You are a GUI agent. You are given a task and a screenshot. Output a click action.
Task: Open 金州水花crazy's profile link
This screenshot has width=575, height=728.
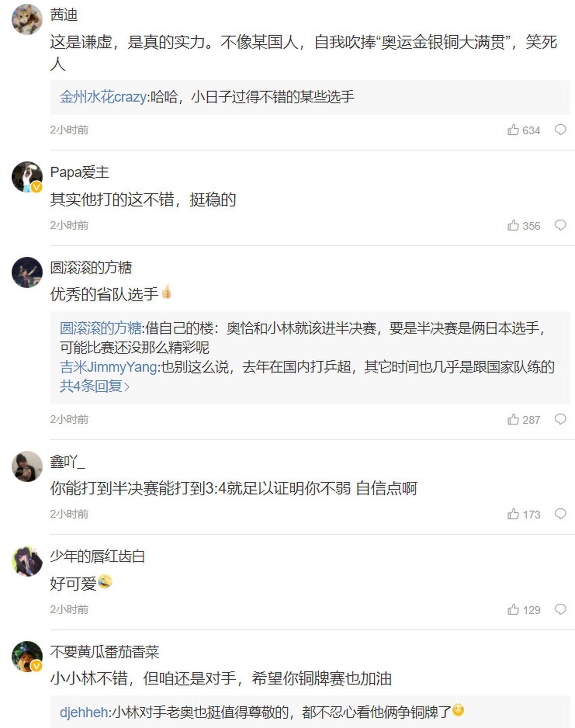coord(103,97)
